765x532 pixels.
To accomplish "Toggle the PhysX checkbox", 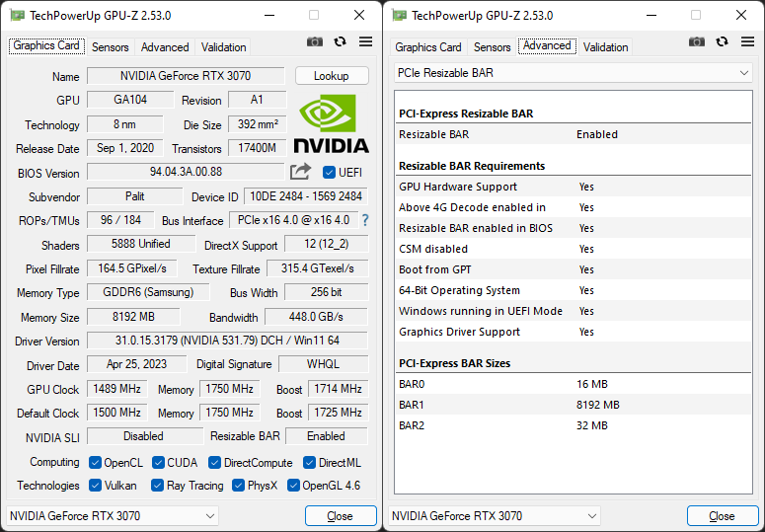I will point(238,486).
